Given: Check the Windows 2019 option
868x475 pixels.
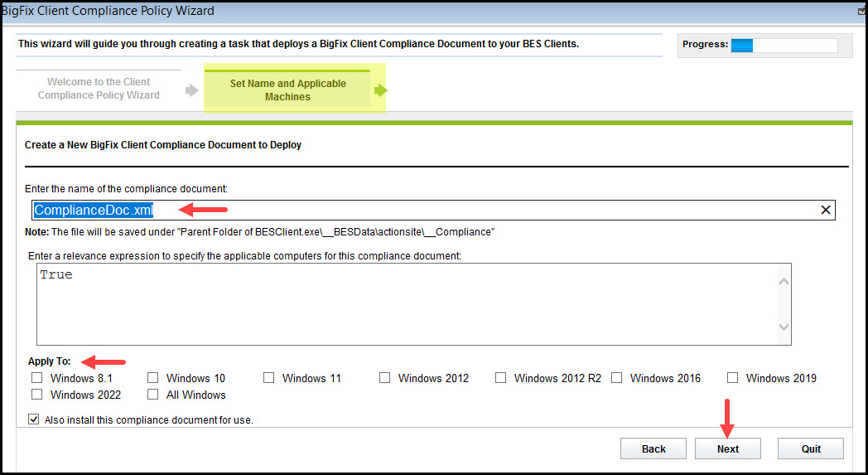Looking at the screenshot, I should click(x=732, y=378).
